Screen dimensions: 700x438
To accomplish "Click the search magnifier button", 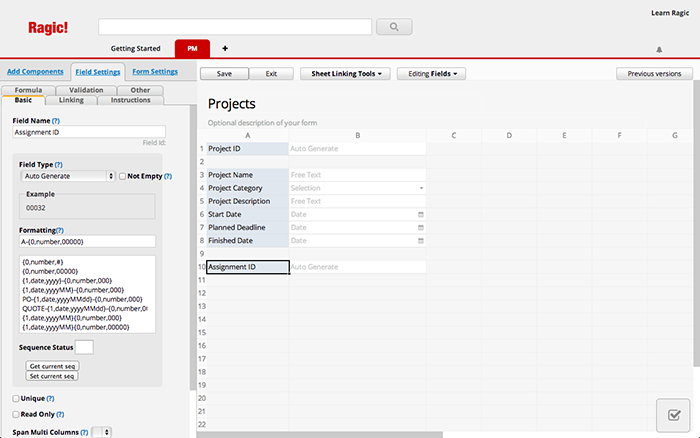I will tap(394, 27).
